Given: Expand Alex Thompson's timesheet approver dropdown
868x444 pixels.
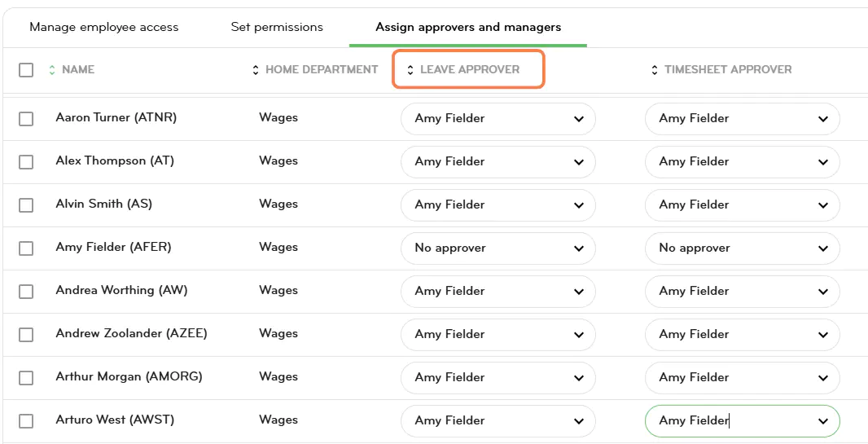Looking at the screenshot, I should (743, 161).
